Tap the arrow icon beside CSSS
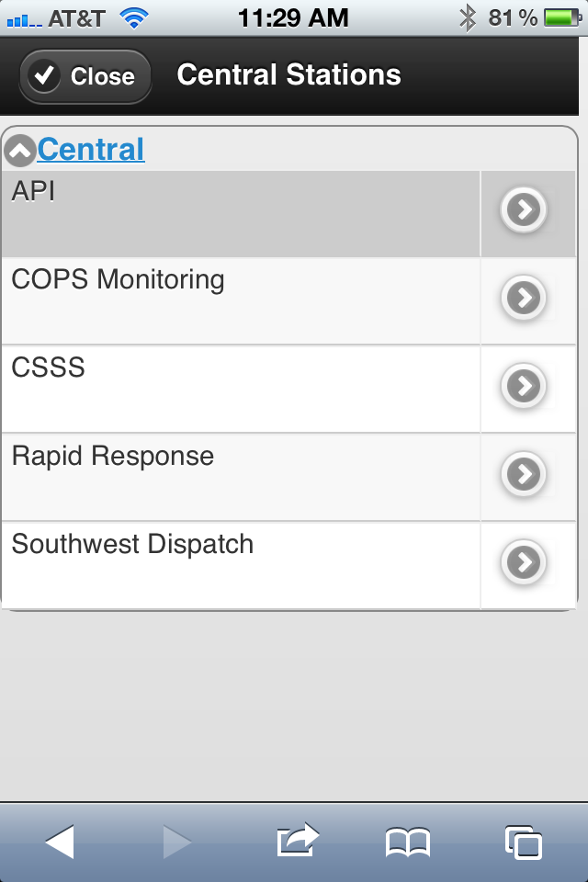 [x=524, y=386]
